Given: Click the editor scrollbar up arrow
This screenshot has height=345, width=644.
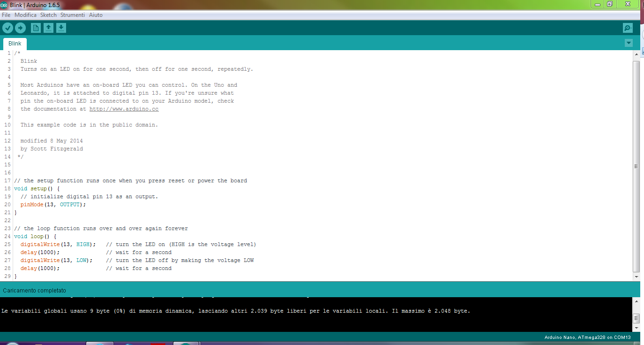Looking at the screenshot, I should coord(636,55).
